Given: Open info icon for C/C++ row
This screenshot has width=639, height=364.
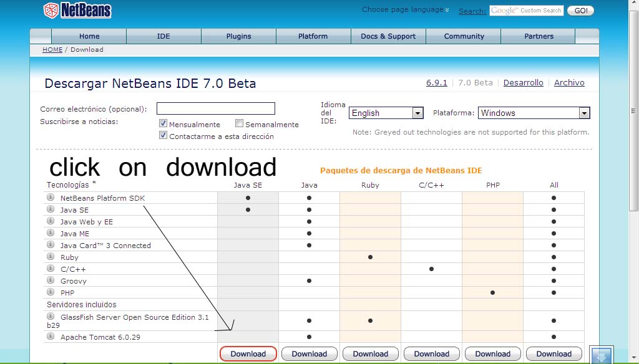Looking at the screenshot, I should [51, 268].
